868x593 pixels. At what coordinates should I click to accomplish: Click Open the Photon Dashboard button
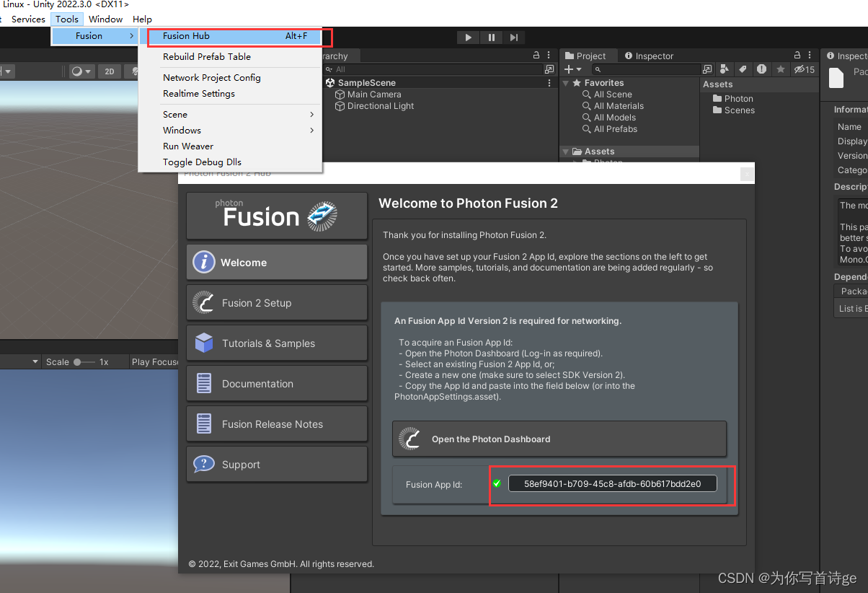pyautogui.click(x=559, y=439)
